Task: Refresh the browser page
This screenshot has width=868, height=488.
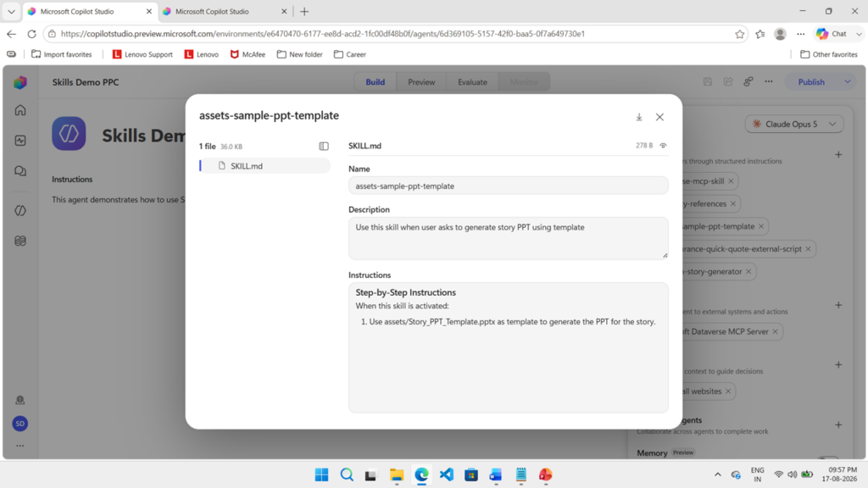Action: [31, 34]
